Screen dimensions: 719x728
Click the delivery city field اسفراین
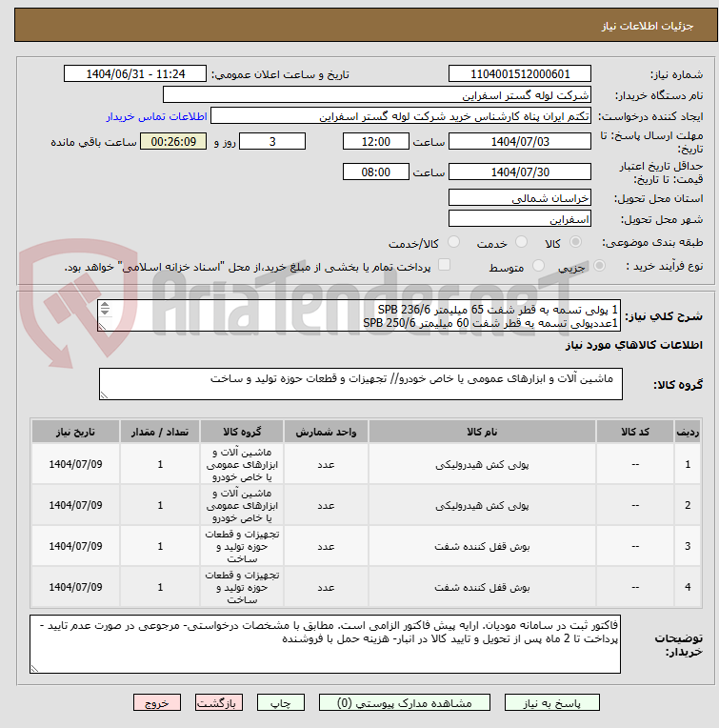pos(520,218)
